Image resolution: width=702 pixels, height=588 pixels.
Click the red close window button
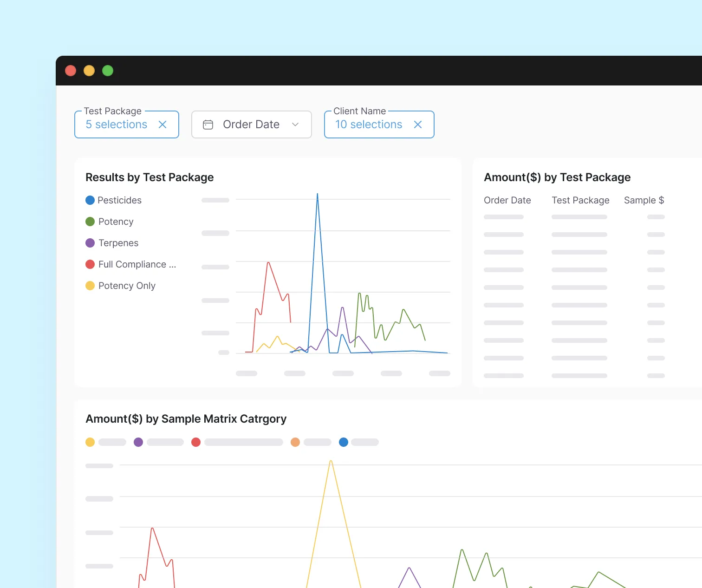point(71,71)
